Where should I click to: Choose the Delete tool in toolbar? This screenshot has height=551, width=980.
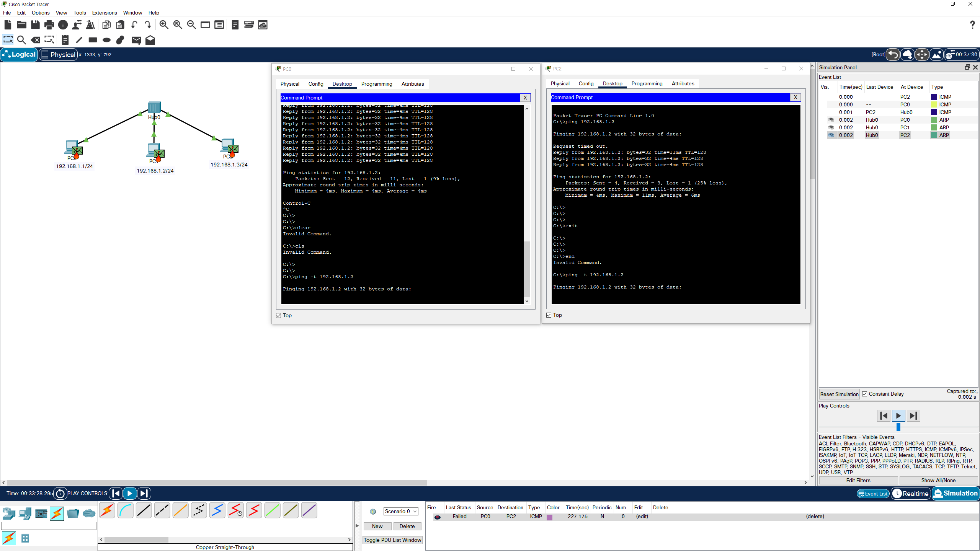35,40
